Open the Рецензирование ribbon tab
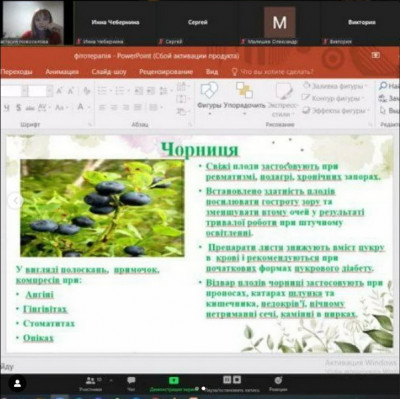 [166, 72]
